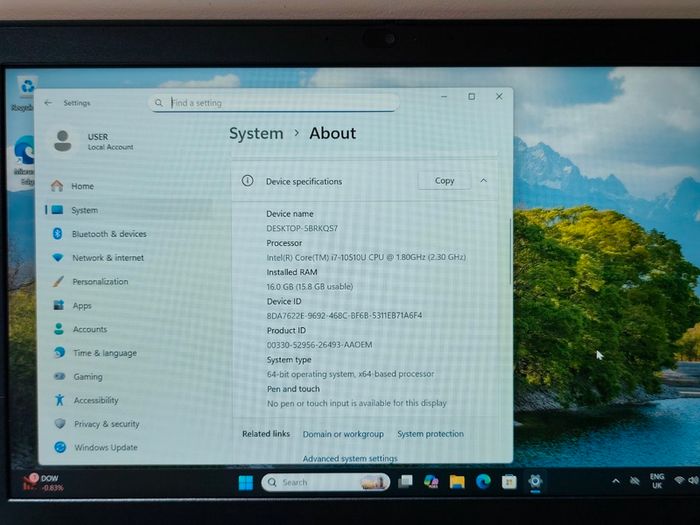Open Task View from the taskbar
The image size is (700, 525).
(x=405, y=482)
